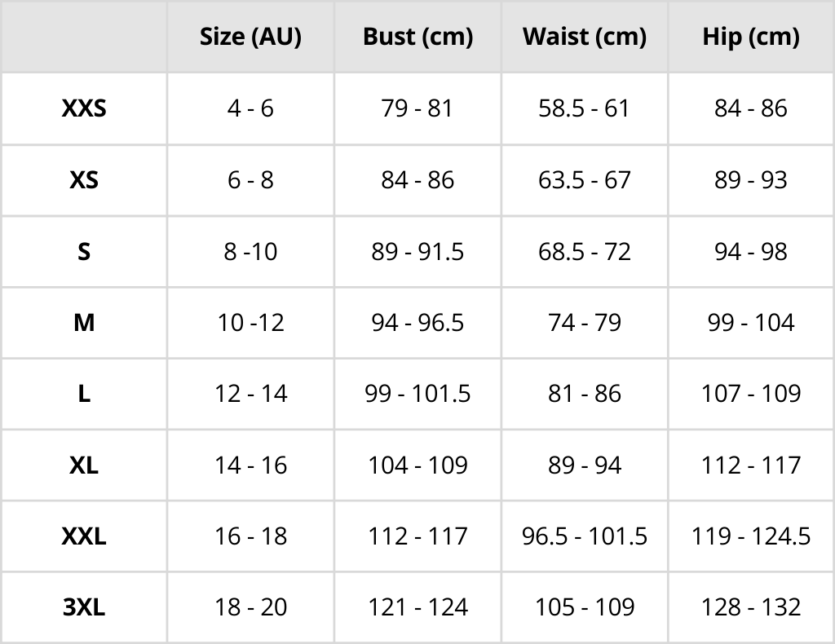Select the XXS row label
Screen dimensions: 835x644
pos(84,108)
